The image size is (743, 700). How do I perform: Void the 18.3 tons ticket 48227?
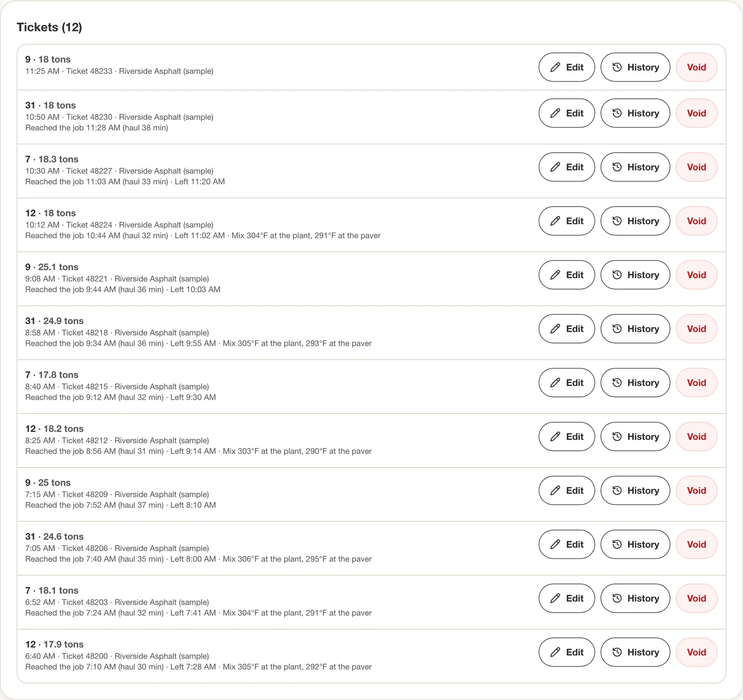697,167
